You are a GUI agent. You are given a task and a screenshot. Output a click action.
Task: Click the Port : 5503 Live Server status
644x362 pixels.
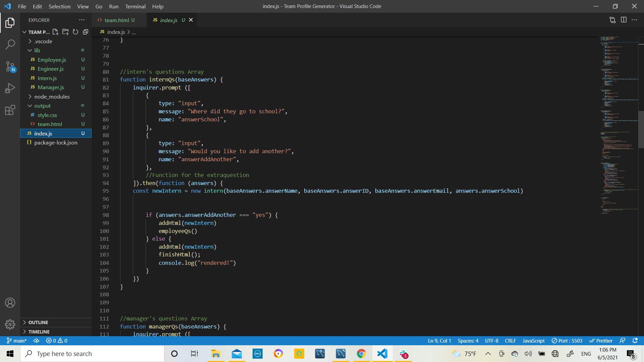pos(567,341)
